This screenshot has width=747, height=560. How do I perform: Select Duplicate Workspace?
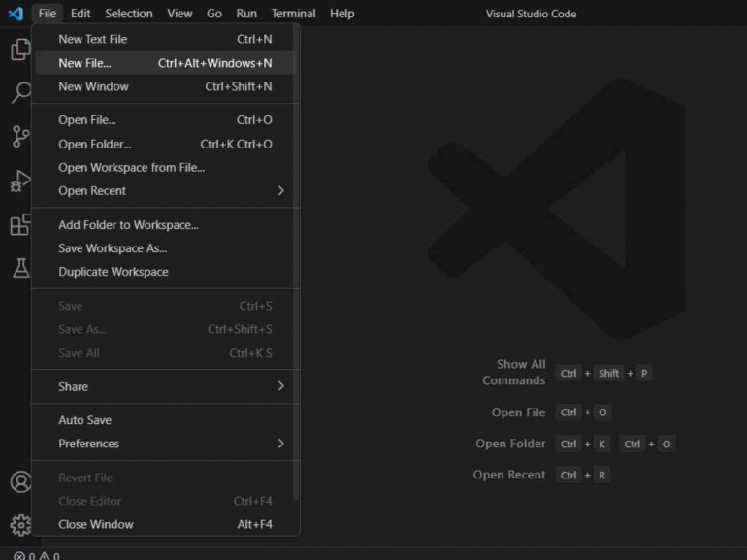pos(165,272)
